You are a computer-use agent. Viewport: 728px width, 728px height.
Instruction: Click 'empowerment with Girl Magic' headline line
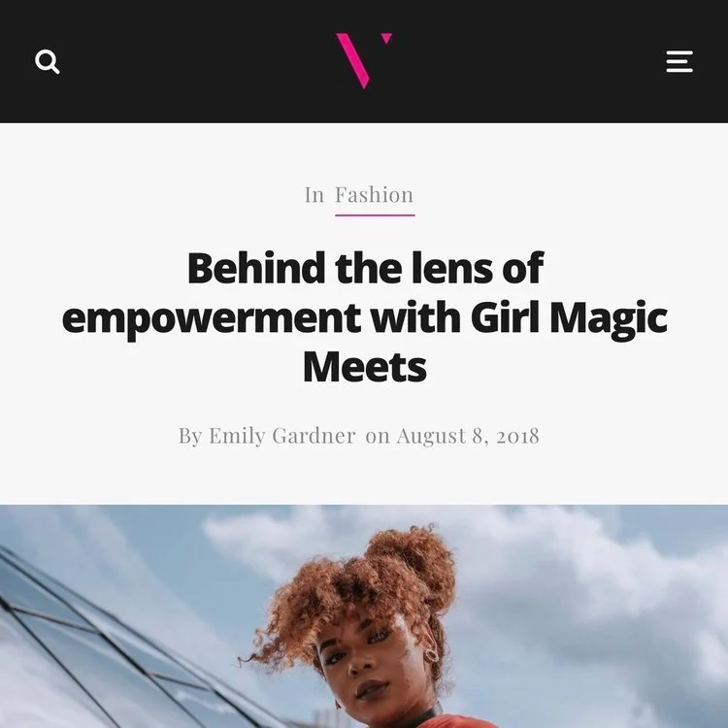click(x=364, y=318)
